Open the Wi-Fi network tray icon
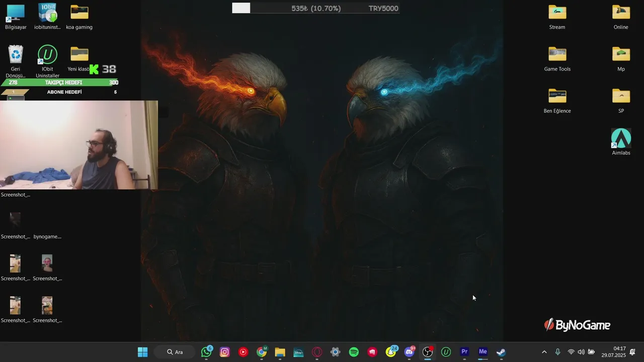 click(x=571, y=352)
